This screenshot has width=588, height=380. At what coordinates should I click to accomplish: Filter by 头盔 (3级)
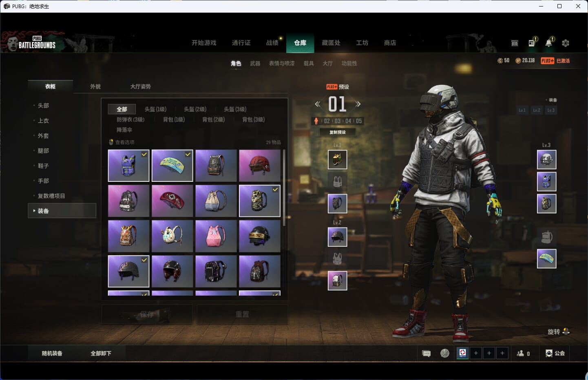(235, 109)
